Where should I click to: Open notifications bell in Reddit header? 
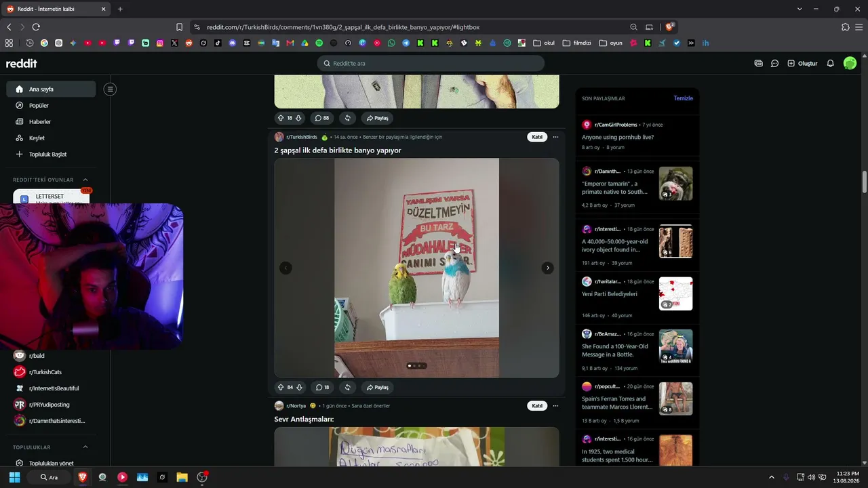point(830,63)
